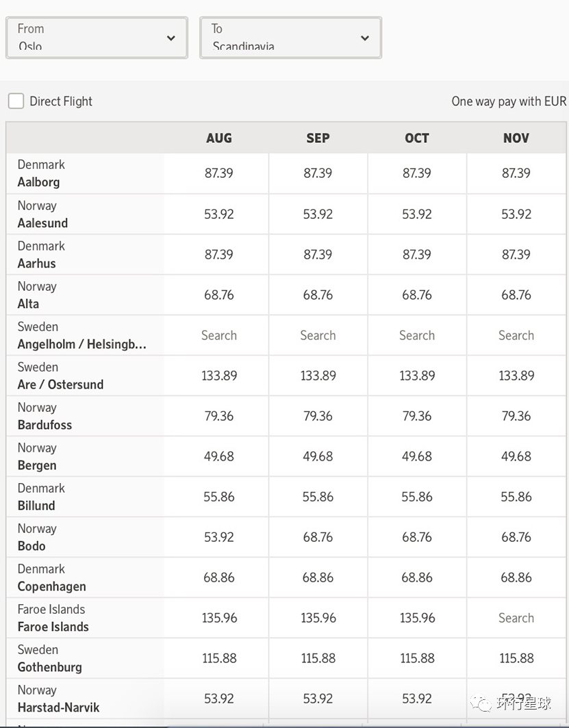Image resolution: width=569 pixels, height=728 pixels.
Task: Open the From Oslo dropdown
Action: (97, 38)
